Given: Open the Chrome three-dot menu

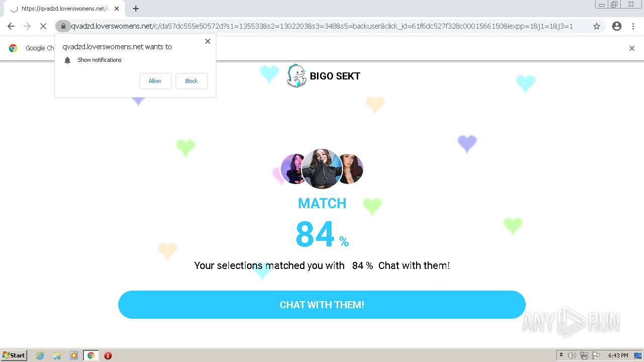Looking at the screenshot, I should [633, 26].
